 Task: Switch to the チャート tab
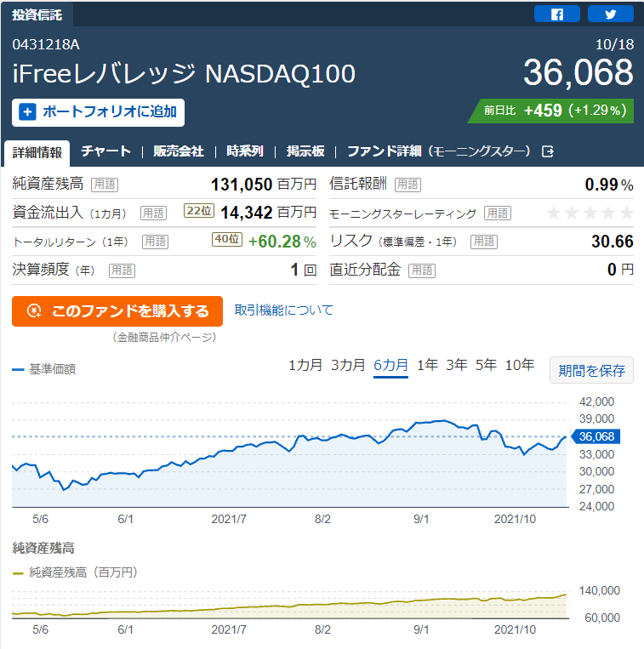(x=106, y=151)
